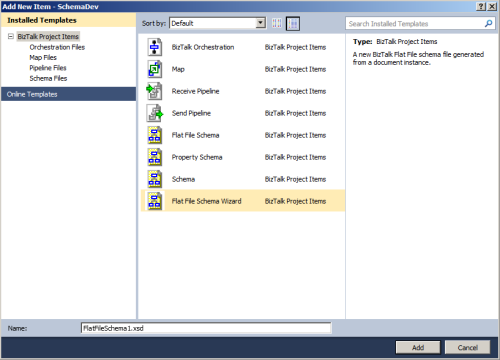Screen dimensions: 500x360
Task: Click the Add button
Action: 418,347
